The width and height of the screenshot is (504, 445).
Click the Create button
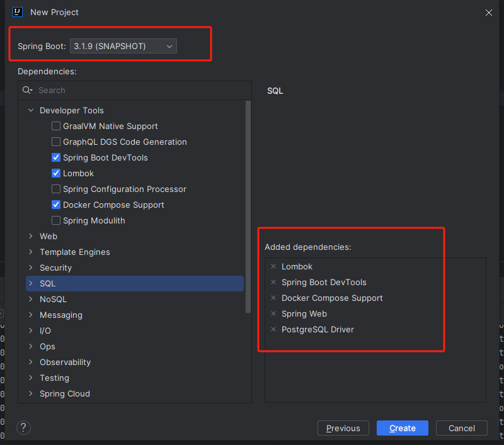coord(403,428)
